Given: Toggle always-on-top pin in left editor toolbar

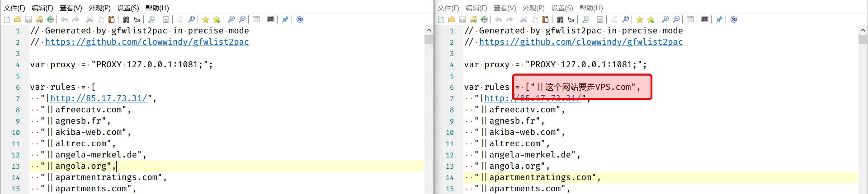Looking at the screenshot, I should pos(285,19).
